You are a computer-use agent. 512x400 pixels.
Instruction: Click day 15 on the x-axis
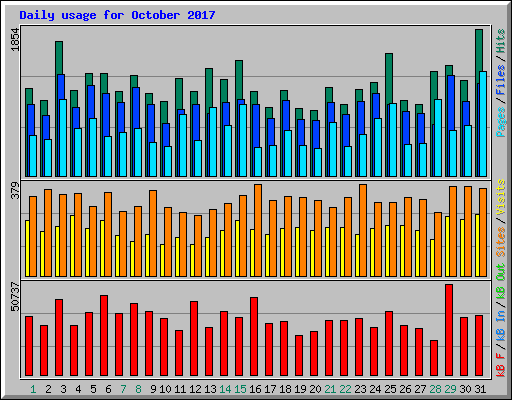(240, 389)
